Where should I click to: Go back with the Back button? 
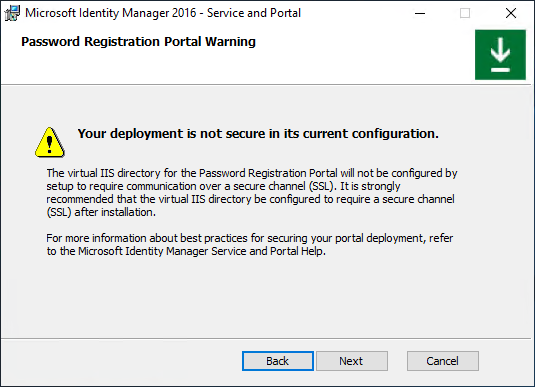tap(278, 361)
